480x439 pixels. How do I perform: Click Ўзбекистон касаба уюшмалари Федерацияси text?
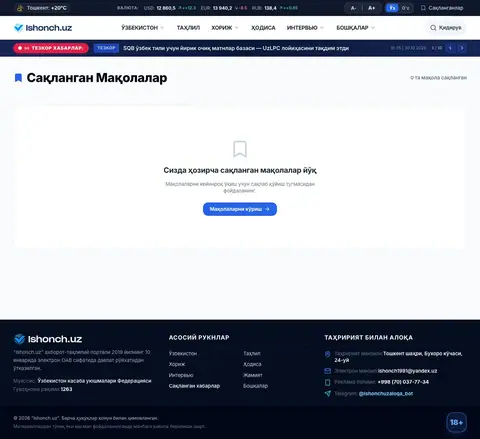pyautogui.click(x=94, y=381)
